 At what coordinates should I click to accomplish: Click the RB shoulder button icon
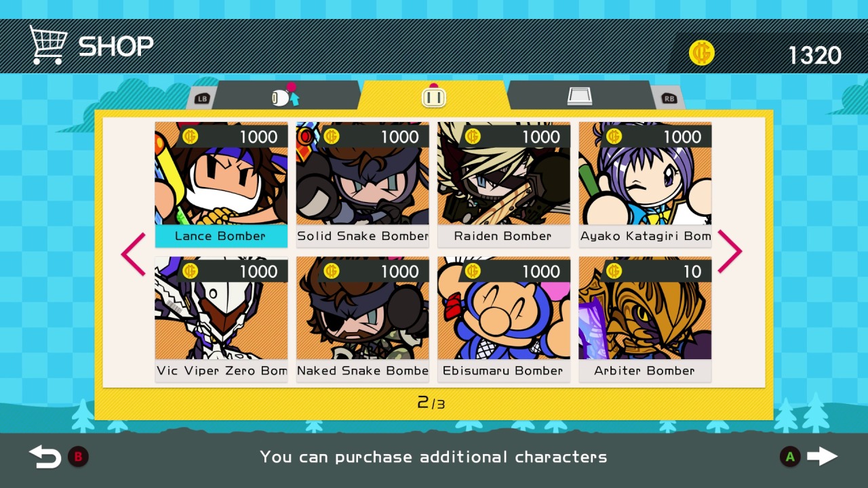pos(669,98)
